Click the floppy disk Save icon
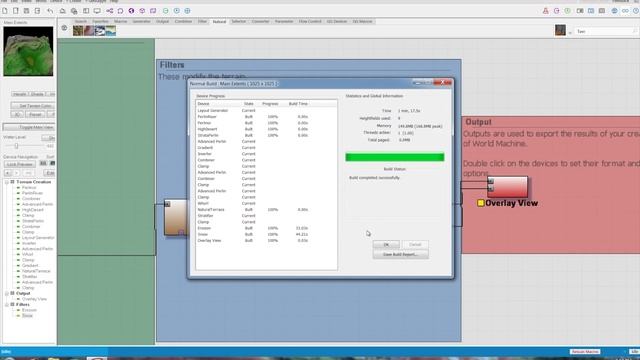640x360 pixels. (27, 11)
